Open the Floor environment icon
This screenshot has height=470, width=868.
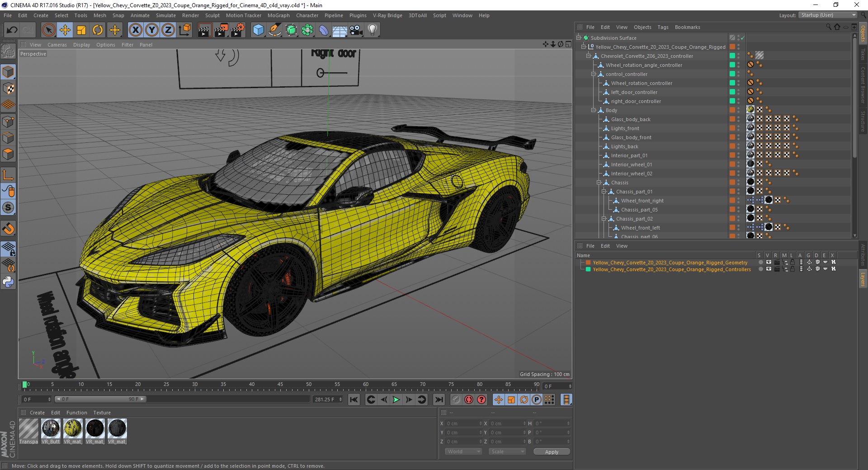pyautogui.click(x=340, y=30)
